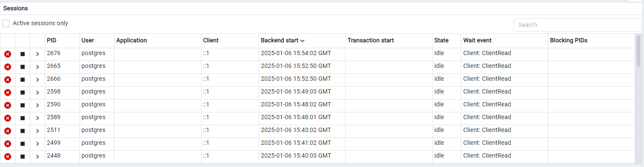This screenshot has height=167, width=644.
Task: Cancel active query for PID 2499
Action: [23, 144]
